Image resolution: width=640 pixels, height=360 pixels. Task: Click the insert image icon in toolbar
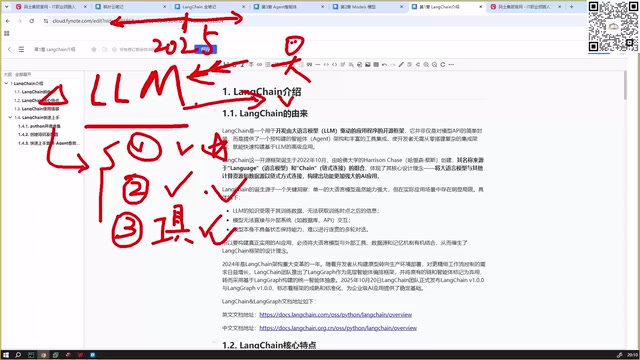[368, 64]
